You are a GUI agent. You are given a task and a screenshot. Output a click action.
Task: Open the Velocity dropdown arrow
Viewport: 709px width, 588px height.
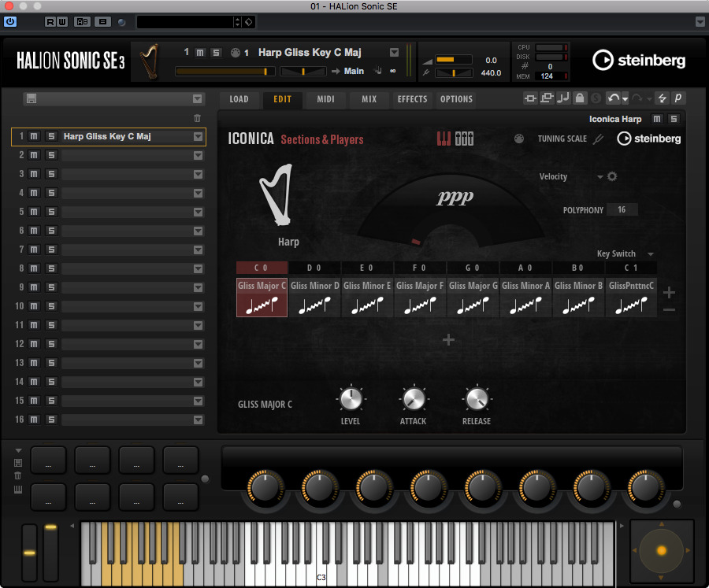coord(600,177)
